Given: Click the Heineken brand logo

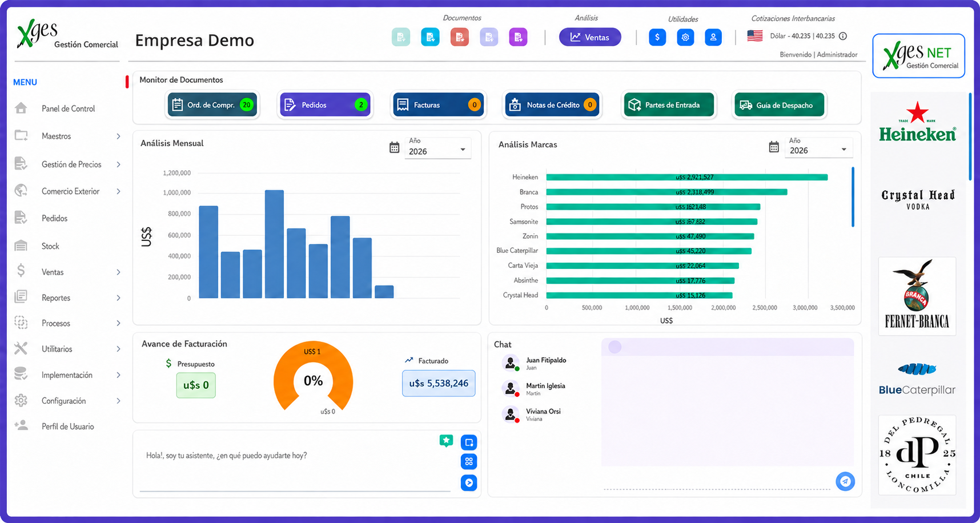Looking at the screenshot, I should click(x=917, y=122).
